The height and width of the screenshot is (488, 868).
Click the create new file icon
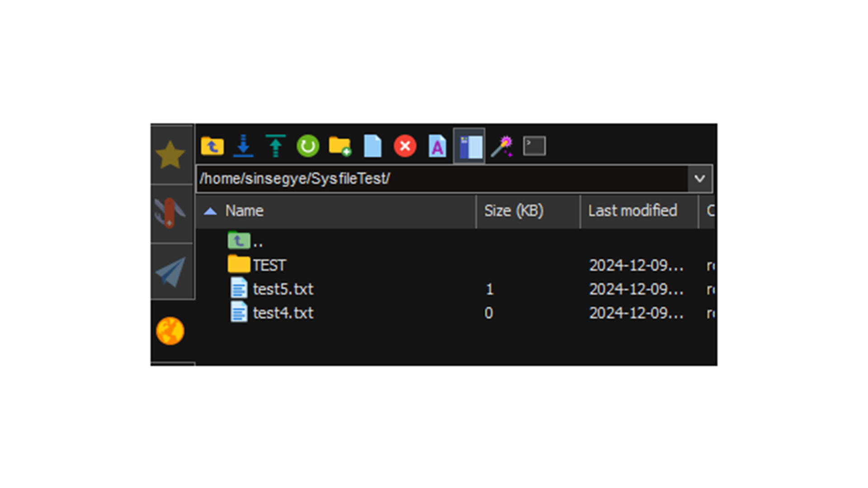[x=373, y=146]
